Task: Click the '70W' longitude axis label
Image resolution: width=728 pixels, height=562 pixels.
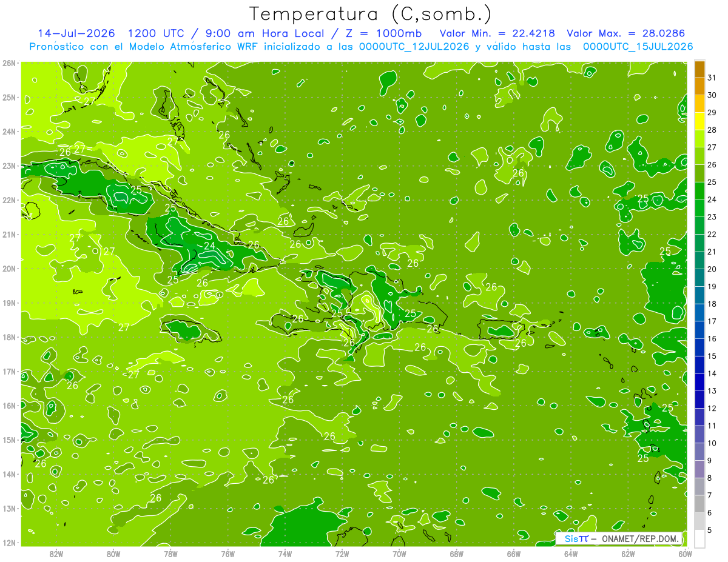Action: [x=399, y=553]
